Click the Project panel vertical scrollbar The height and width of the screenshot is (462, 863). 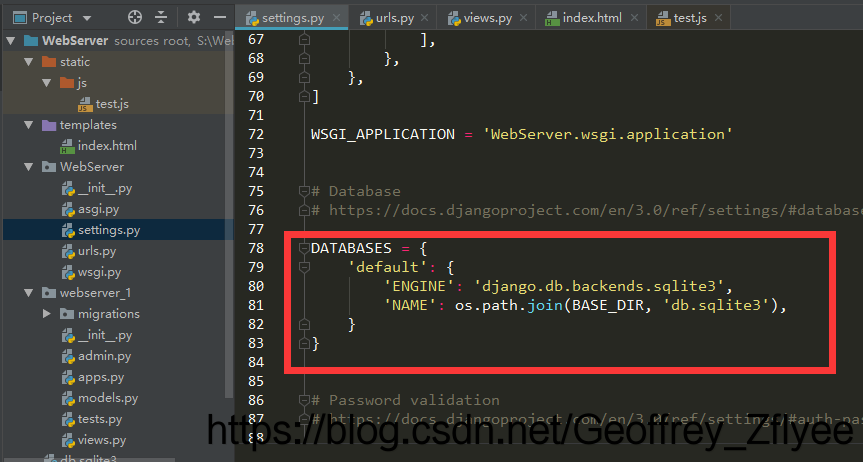229,215
